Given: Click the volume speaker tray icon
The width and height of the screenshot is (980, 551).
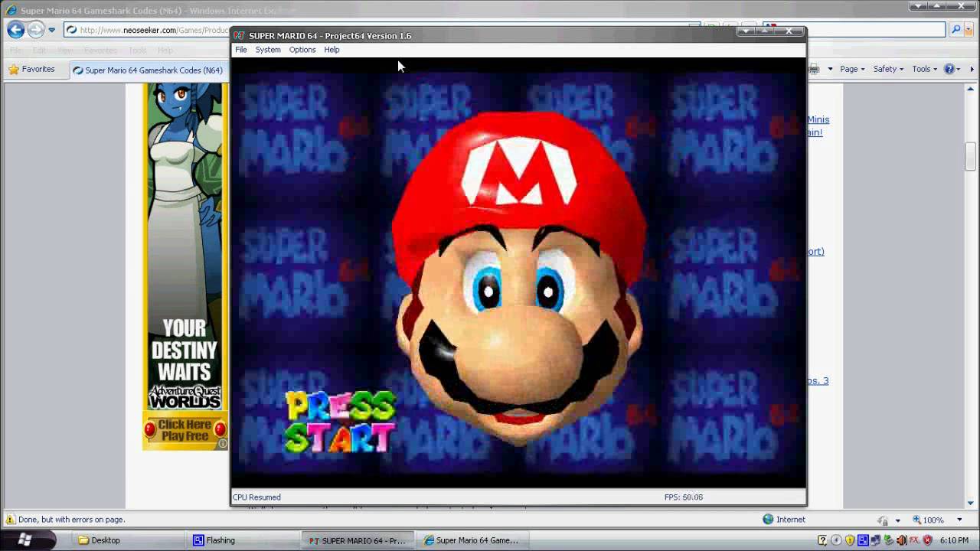Looking at the screenshot, I should 901,540.
